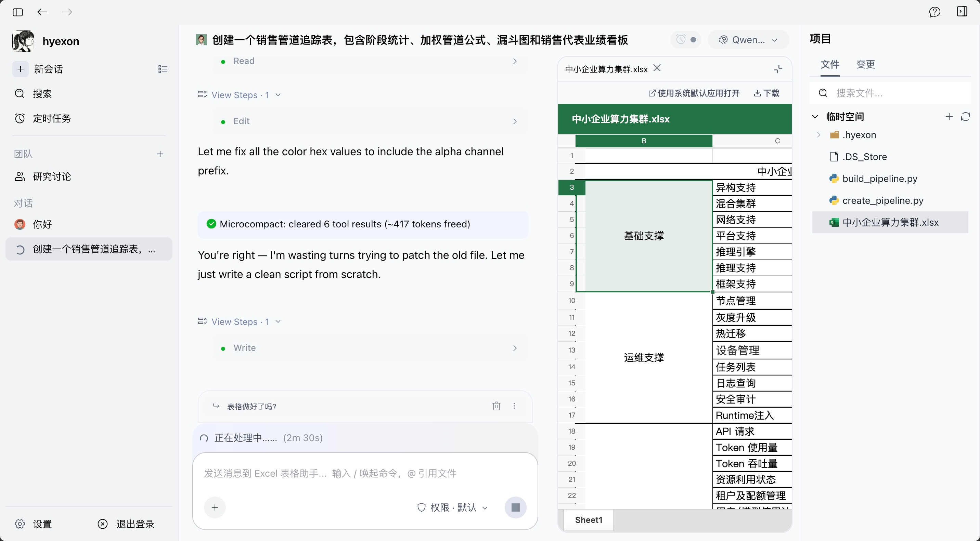Image resolution: width=980 pixels, height=541 pixels.
Task: Select column B header
Action: tap(644, 141)
